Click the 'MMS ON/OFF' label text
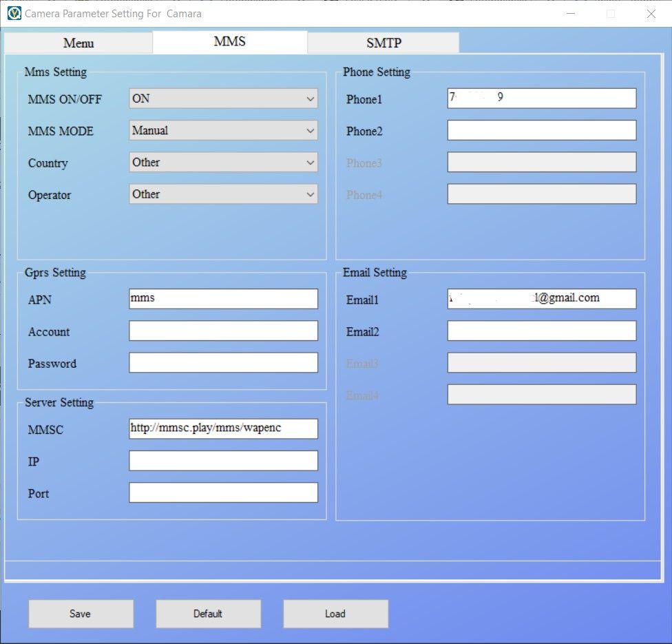The image size is (672, 644). click(x=65, y=99)
